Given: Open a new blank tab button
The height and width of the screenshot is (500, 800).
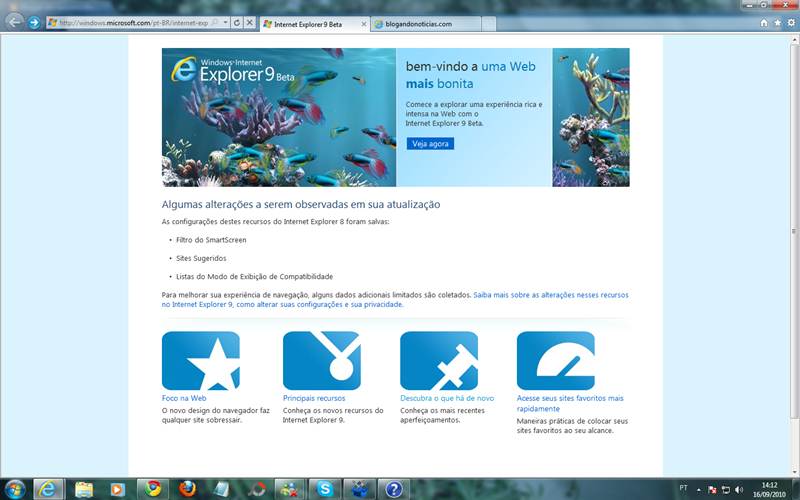Looking at the screenshot, I should [488, 24].
